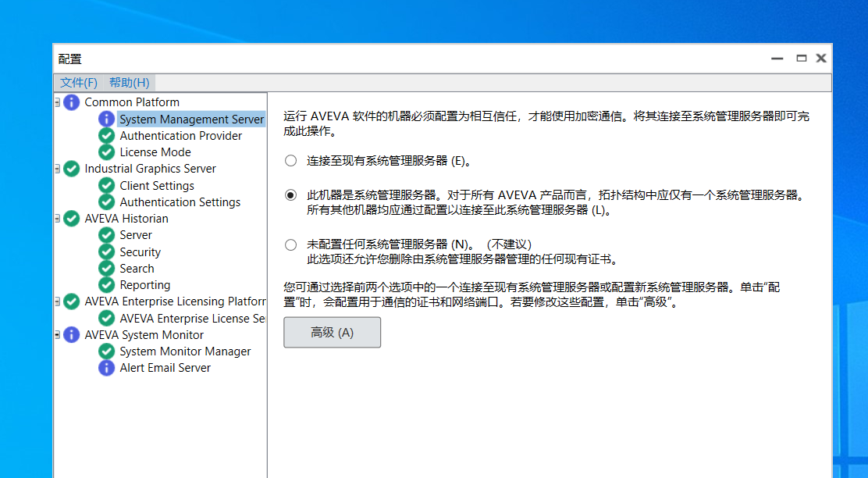Open the 帮助(H) menu

click(x=129, y=83)
